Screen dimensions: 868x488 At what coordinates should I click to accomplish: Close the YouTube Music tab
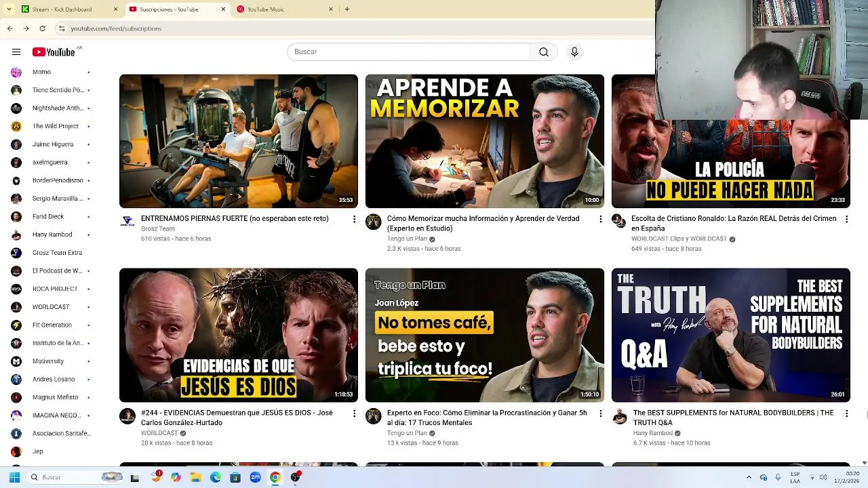(331, 9)
